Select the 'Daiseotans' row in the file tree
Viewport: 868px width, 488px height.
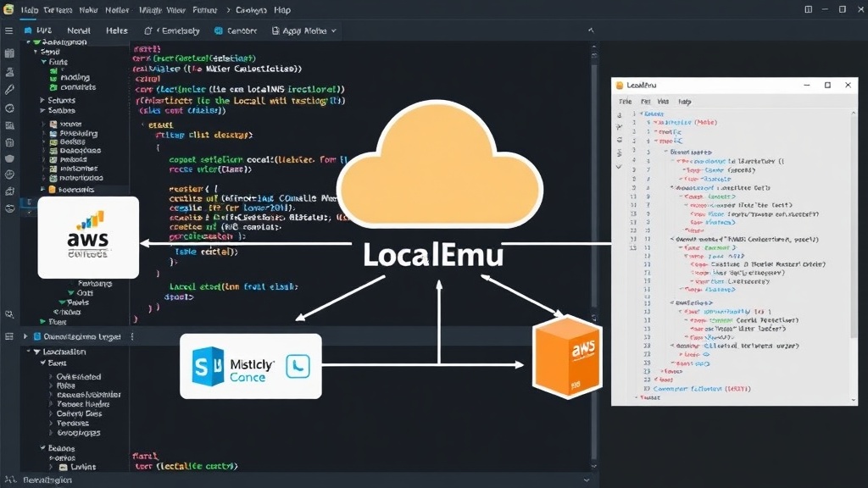point(81,151)
